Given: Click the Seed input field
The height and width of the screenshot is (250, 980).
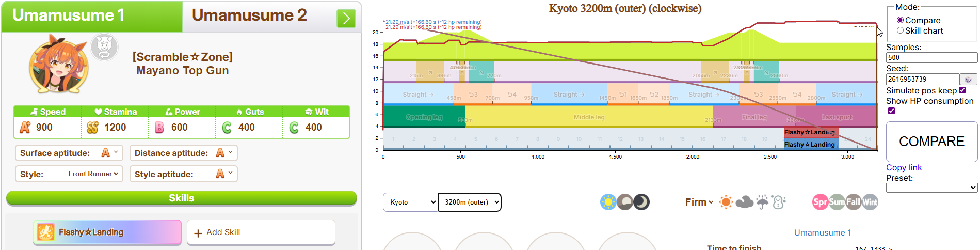Looking at the screenshot, I should pyautogui.click(x=923, y=79).
